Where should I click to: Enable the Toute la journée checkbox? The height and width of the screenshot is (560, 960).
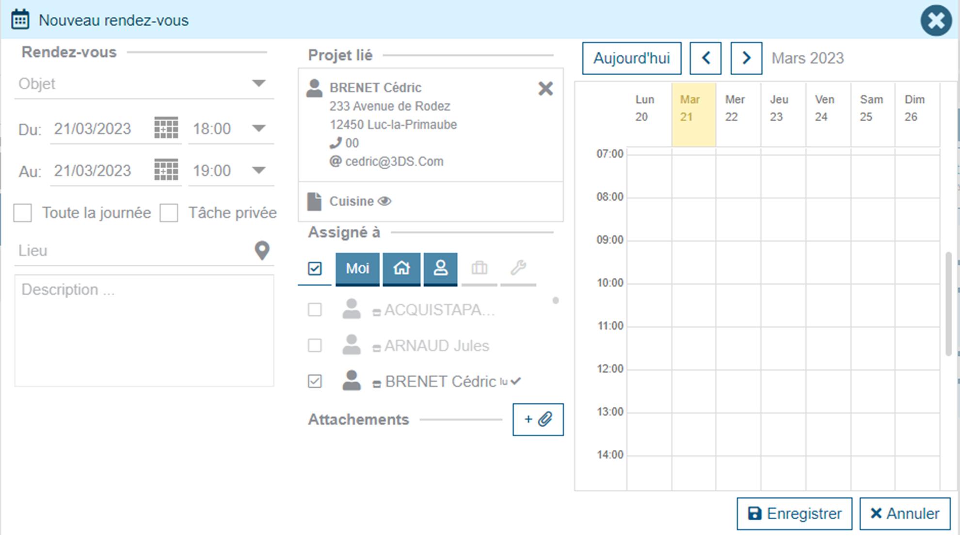[x=23, y=213]
